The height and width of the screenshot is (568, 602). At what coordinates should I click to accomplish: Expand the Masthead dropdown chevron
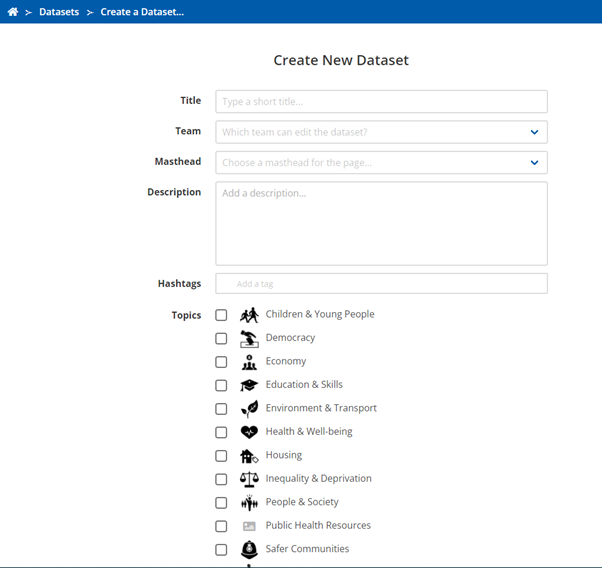(x=534, y=162)
